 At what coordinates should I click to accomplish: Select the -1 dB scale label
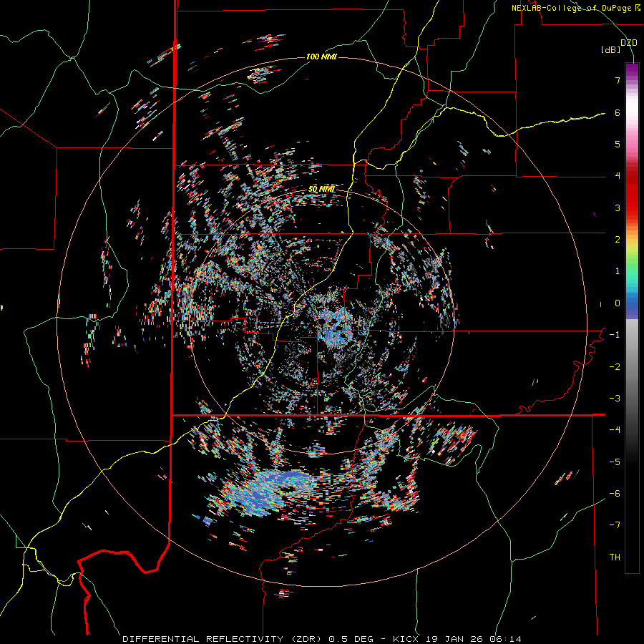(x=615, y=335)
